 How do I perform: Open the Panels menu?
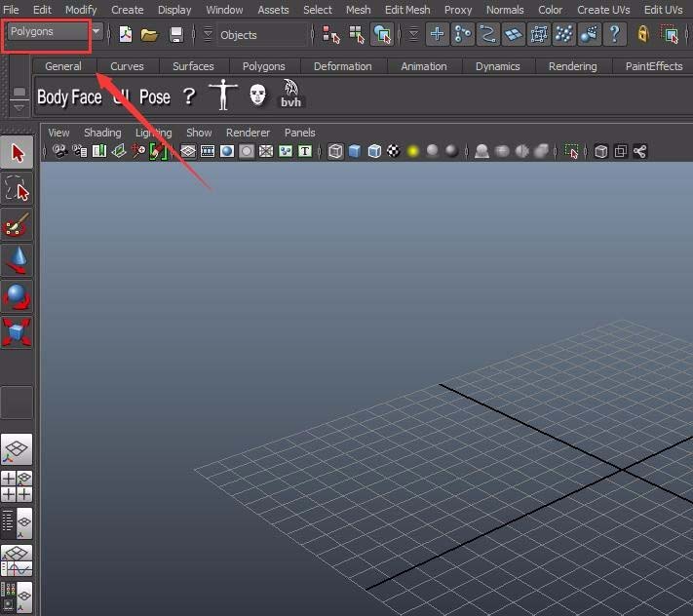pos(299,133)
